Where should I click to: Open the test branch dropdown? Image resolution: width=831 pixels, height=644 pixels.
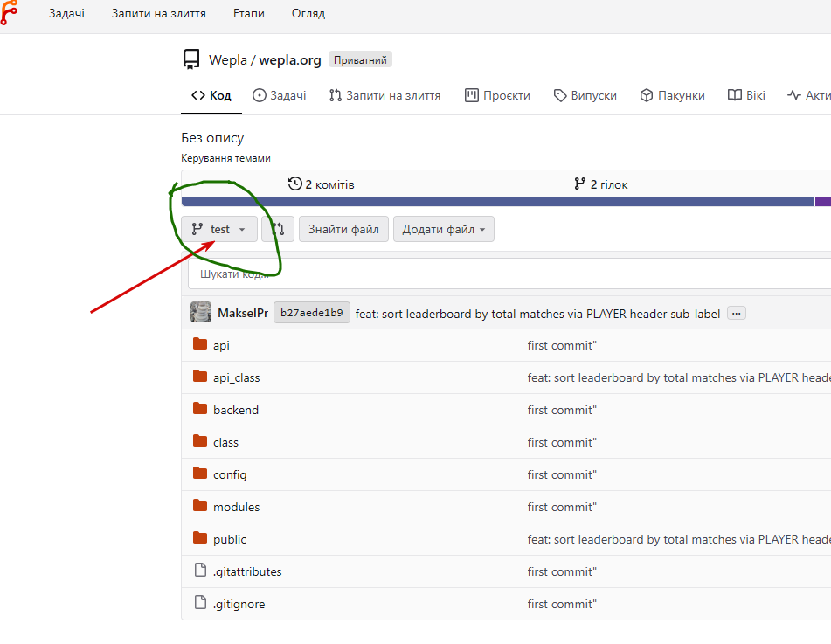[x=218, y=229]
